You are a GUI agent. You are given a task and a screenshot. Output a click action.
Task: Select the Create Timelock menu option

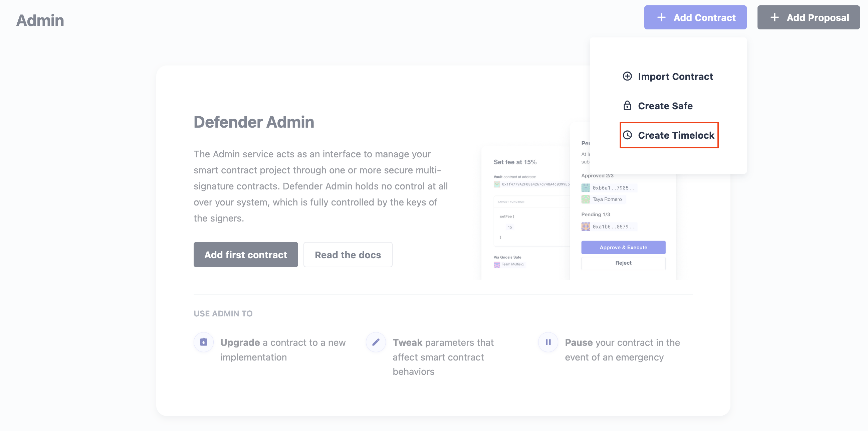(669, 135)
